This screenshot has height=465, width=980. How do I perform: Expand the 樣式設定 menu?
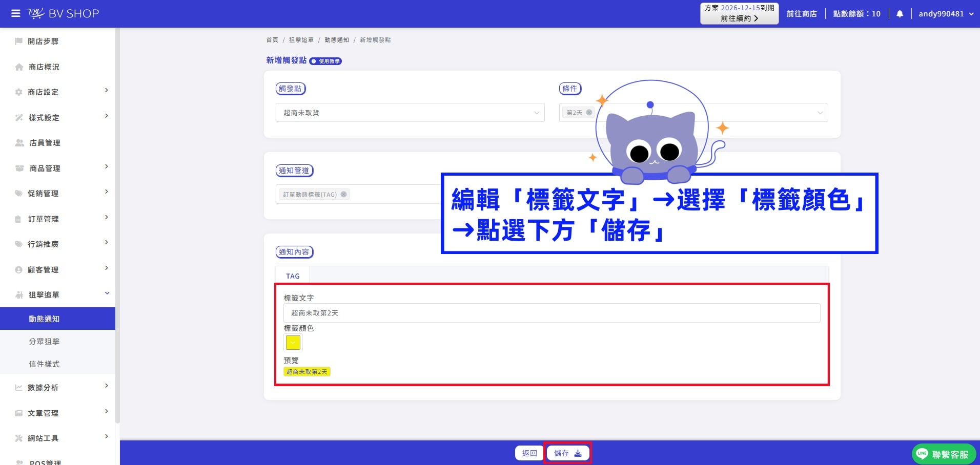point(107,116)
